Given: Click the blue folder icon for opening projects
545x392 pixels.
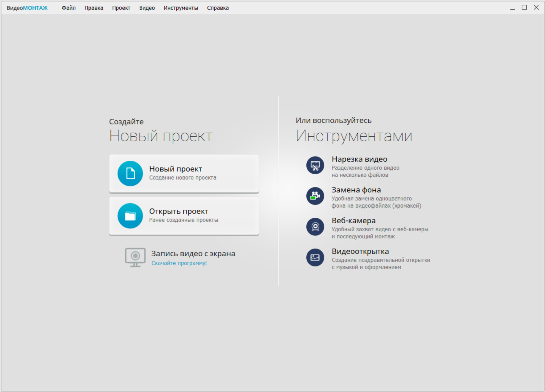Looking at the screenshot, I should 130,216.
